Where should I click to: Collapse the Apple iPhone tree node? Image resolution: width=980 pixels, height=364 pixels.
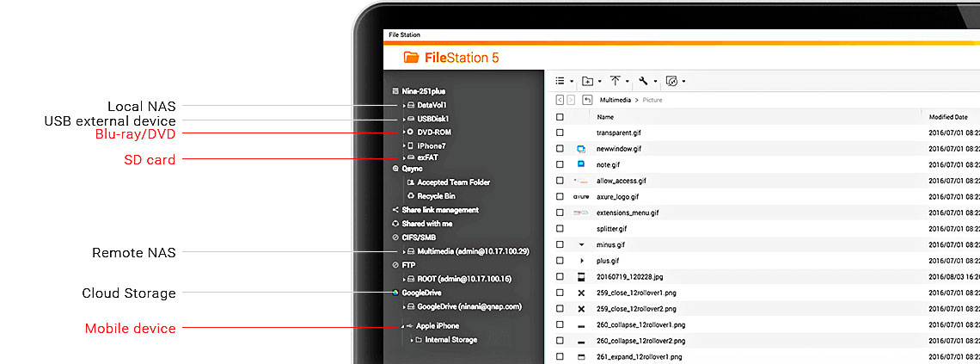pyautogui.click(x=402, y=326)
